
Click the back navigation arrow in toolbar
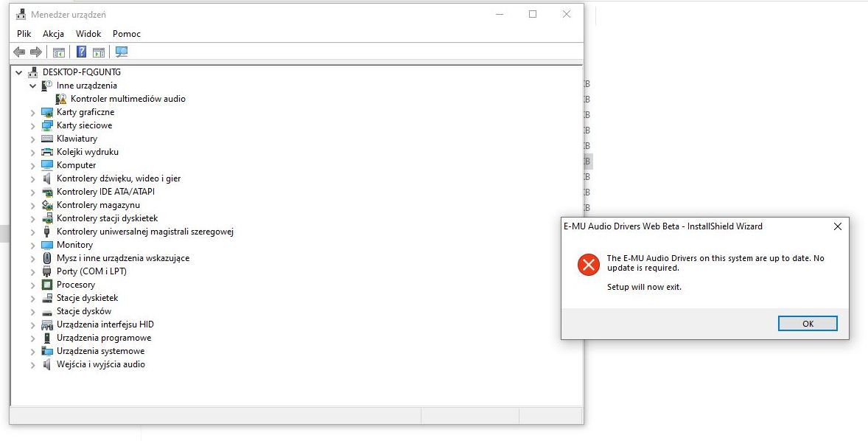[18, 52]
